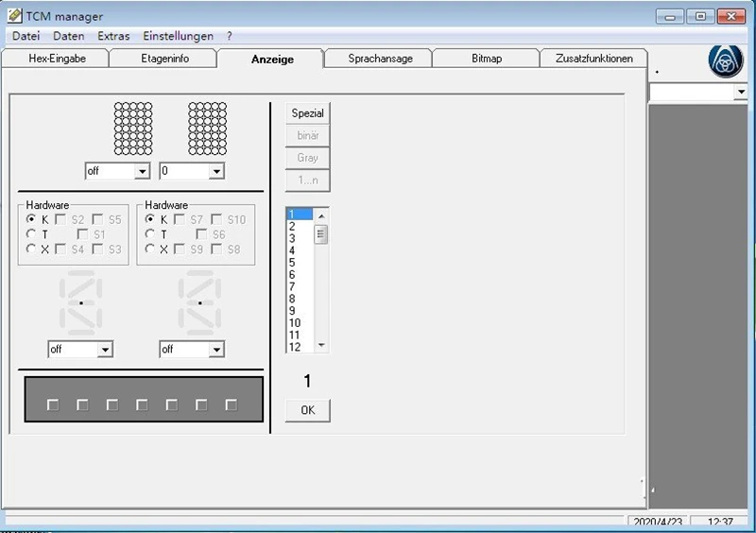Check the first box in the dark panel
The width and height of the screenshot is (756, 533).
[53, 404]
